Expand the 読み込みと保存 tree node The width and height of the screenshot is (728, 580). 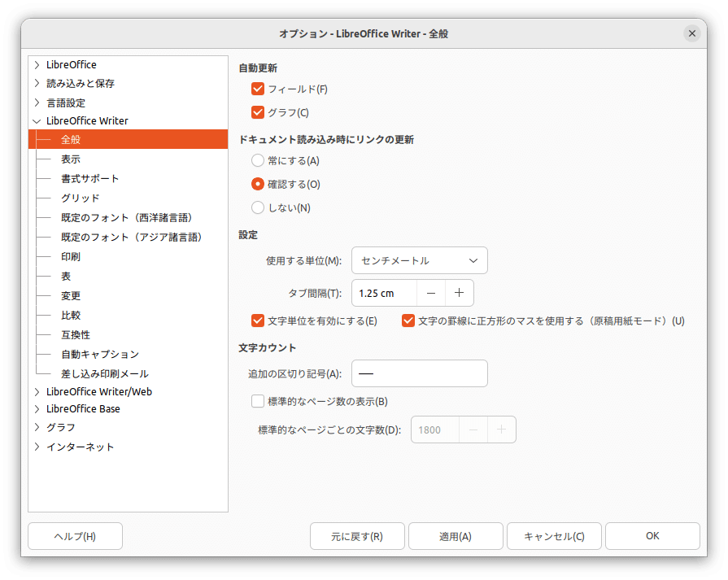37,84
